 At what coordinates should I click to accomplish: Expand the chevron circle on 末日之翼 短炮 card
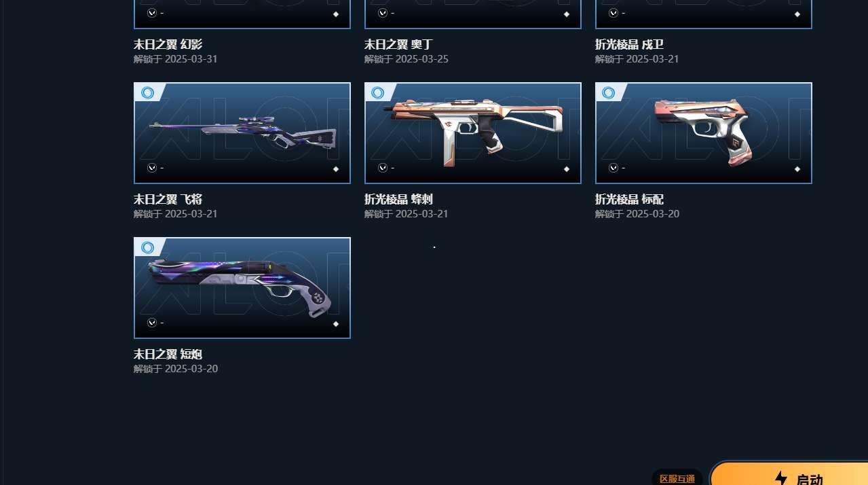tap(152, 323)
